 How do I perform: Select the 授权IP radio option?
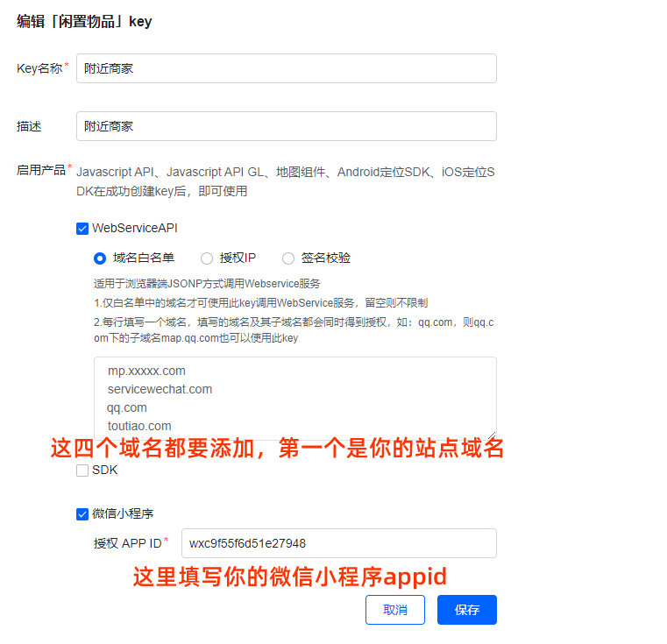[207, 258]
